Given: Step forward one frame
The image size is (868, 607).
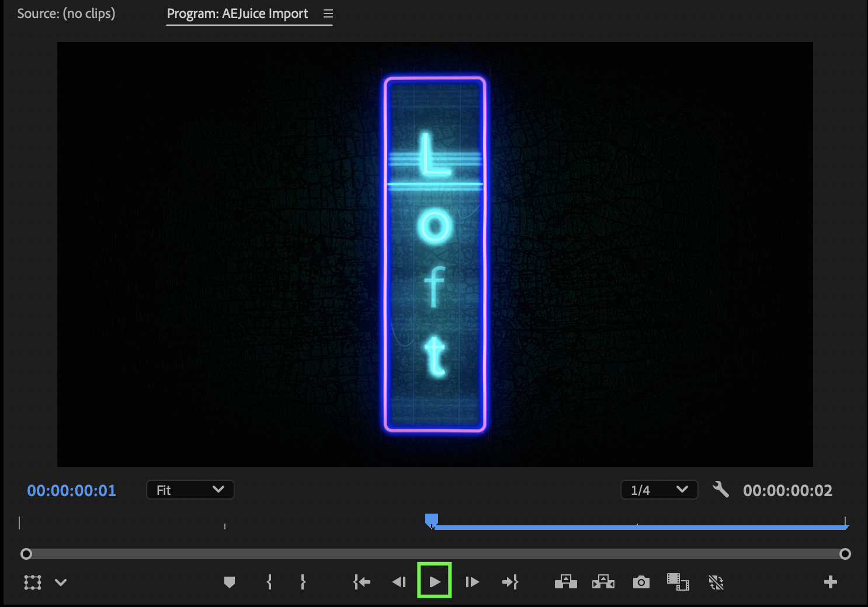Looking at the screenshot, I should pyautogui.click(x=472, y=582).
